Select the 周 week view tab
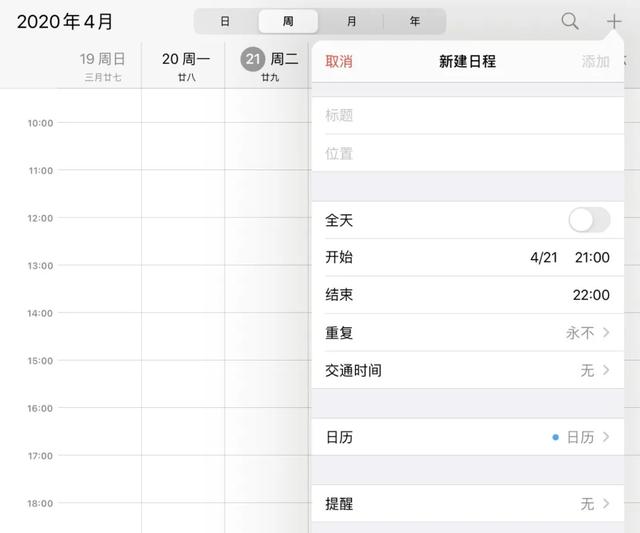This screenshot has height=533, width=640. pyautogui.click(x=288, y=21)
